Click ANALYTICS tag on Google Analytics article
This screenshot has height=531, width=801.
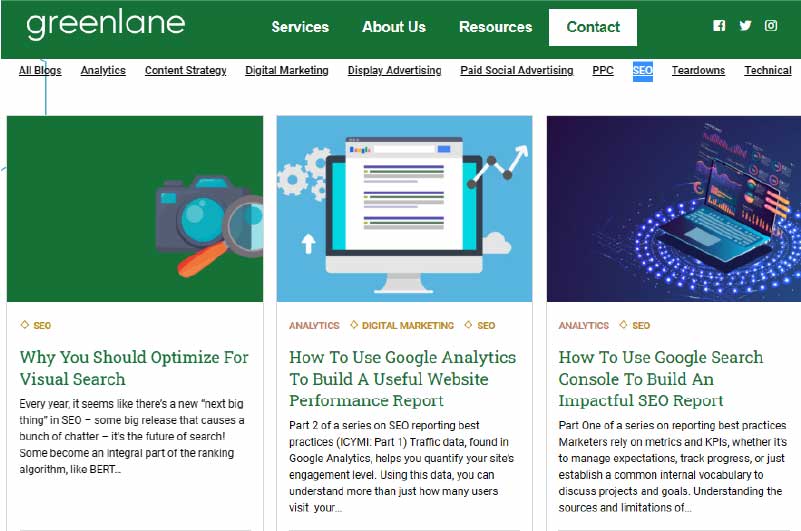coord(314,326)
